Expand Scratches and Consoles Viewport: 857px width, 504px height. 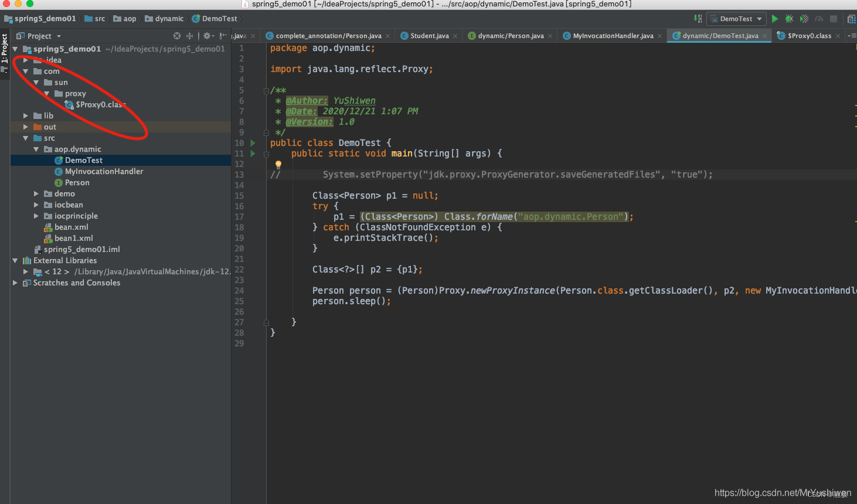(15, 283)
